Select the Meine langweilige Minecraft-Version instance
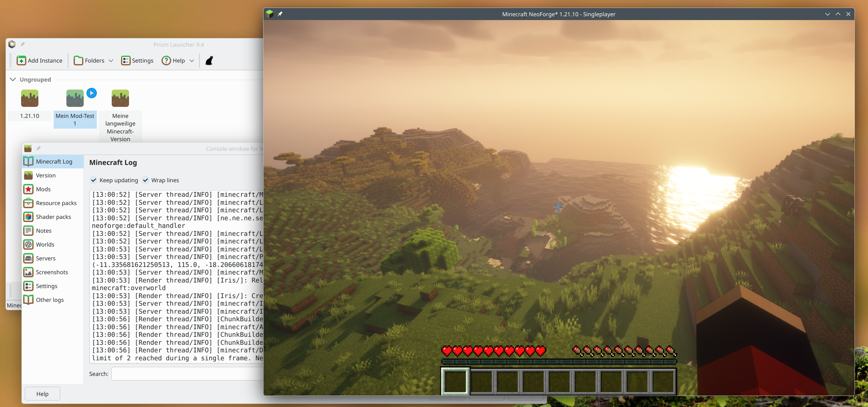The width and height of the screenshot is (868, 407). pyautogui.click(x=120, y=99)
